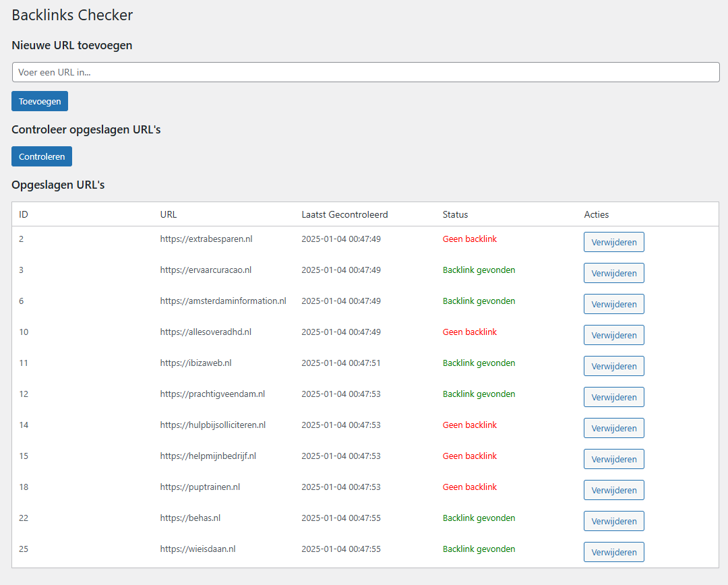
Task: Click the URL https://behas.nl
Action: tap(190, 518)
